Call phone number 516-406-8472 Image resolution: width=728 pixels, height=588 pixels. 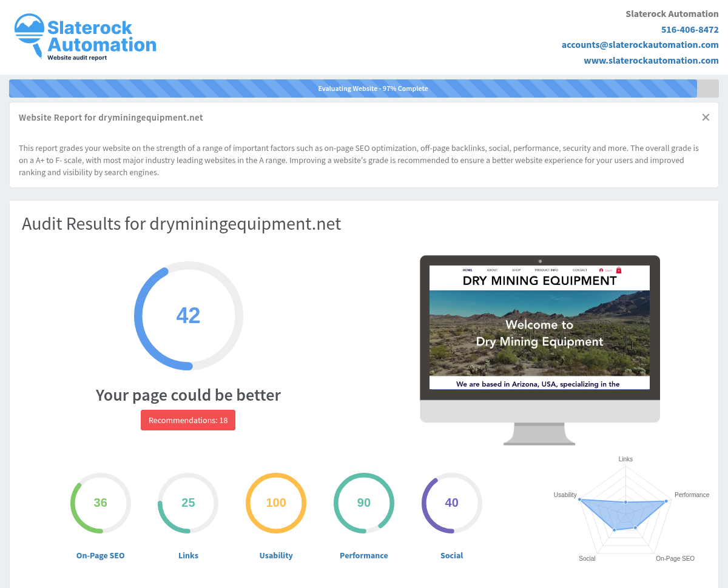point(690,29)
